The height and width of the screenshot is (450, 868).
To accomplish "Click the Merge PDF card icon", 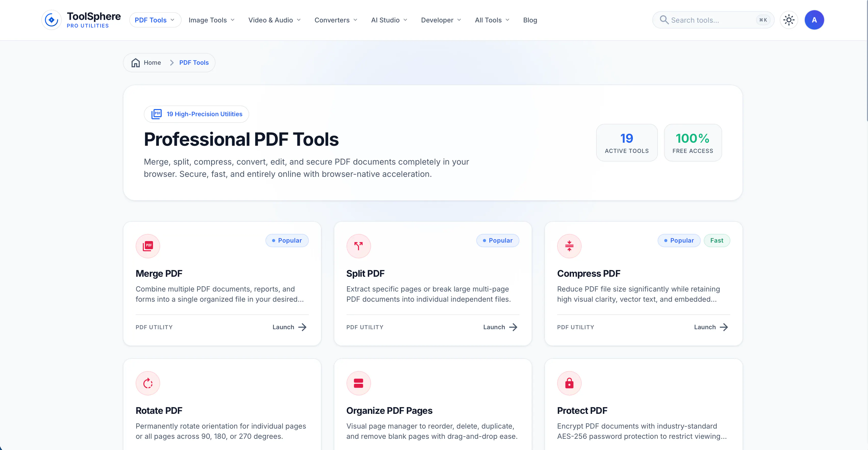I will coord(148,246).
